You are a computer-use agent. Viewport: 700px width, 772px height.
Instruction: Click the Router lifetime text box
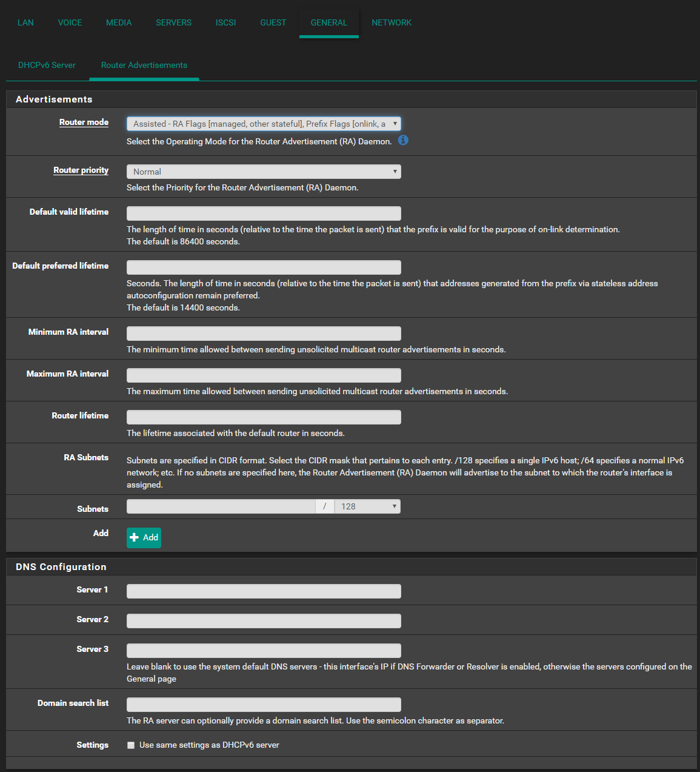[264, 417]
